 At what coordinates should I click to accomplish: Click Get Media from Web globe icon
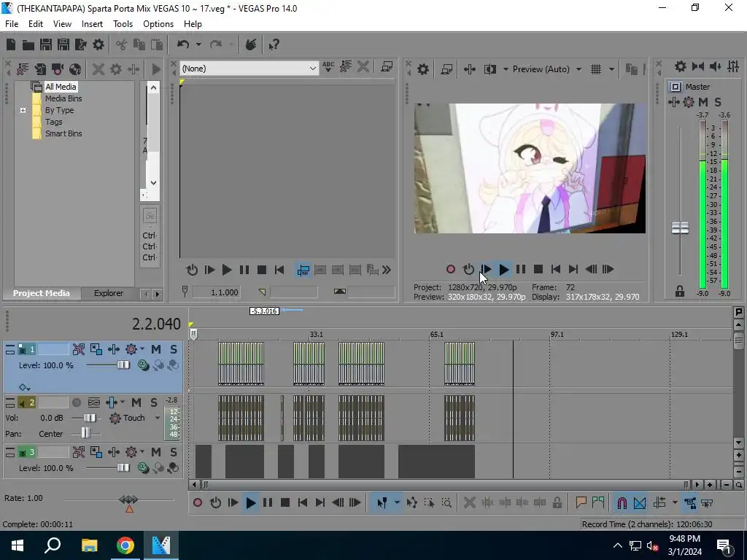tap(75, 69)
